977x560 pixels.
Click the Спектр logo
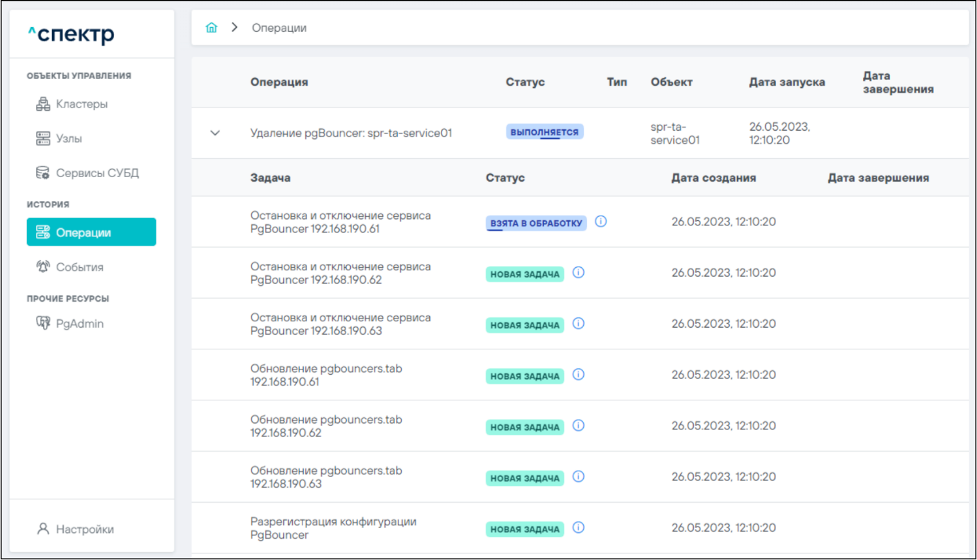[71, 33]
